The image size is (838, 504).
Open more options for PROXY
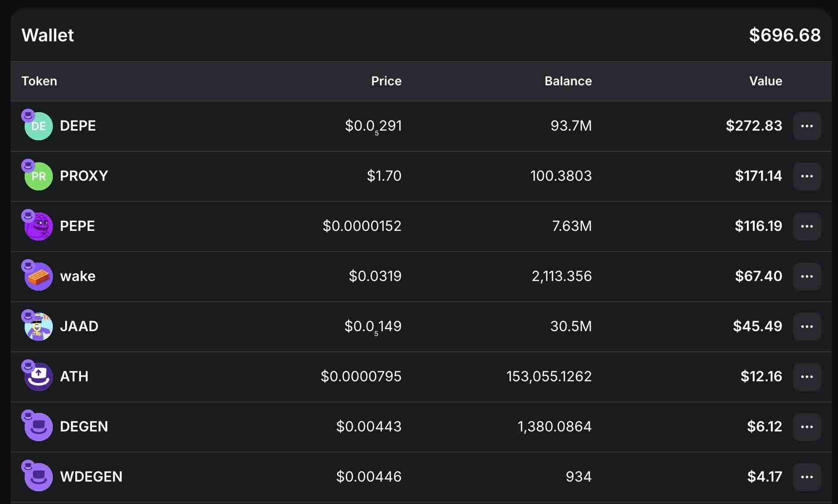click(x=807, y=176)
